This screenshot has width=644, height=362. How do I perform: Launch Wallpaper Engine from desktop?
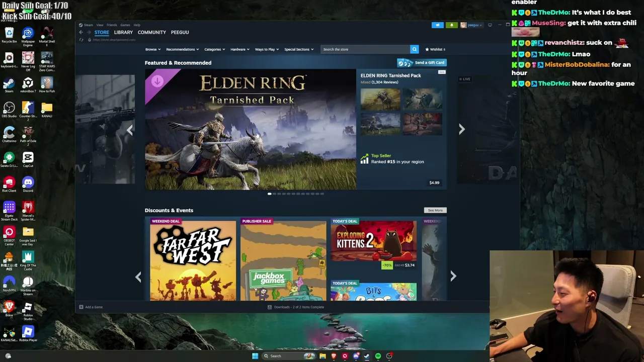pos(28,37)
